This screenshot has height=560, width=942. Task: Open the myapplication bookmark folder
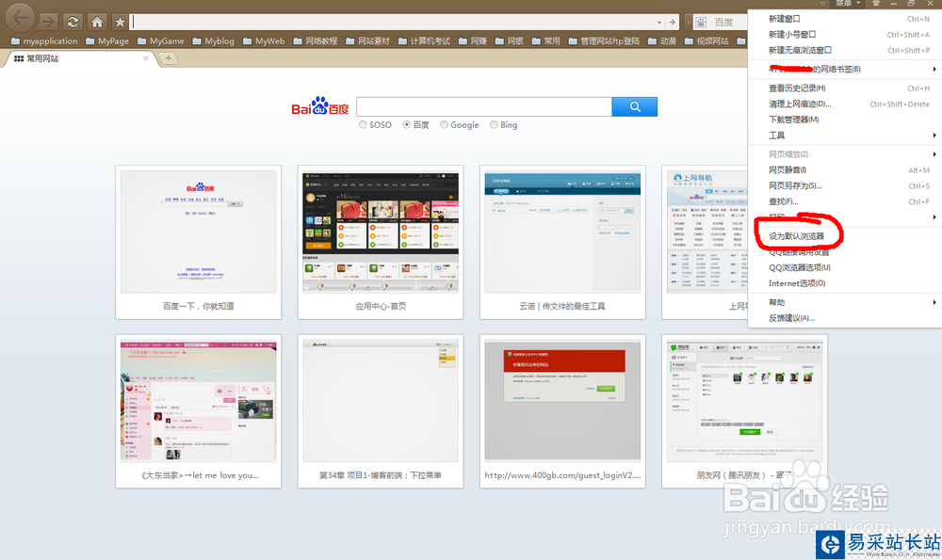tap(44, 40)
